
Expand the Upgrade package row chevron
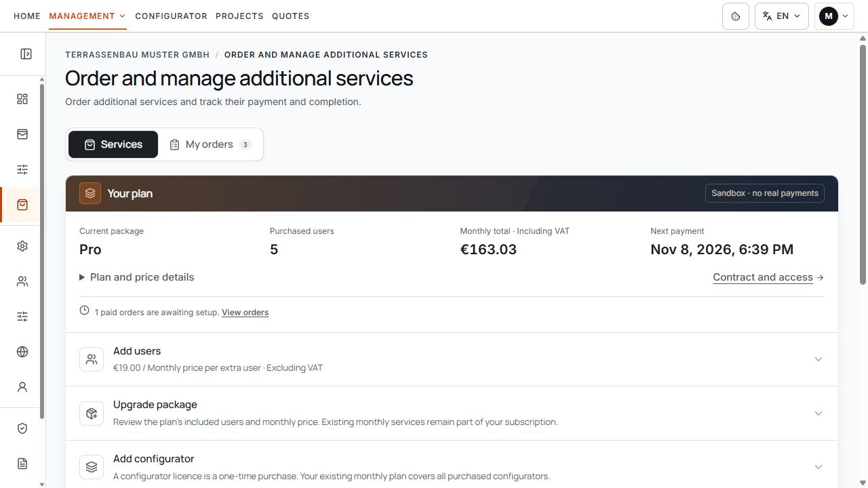[x=818, y=413]
